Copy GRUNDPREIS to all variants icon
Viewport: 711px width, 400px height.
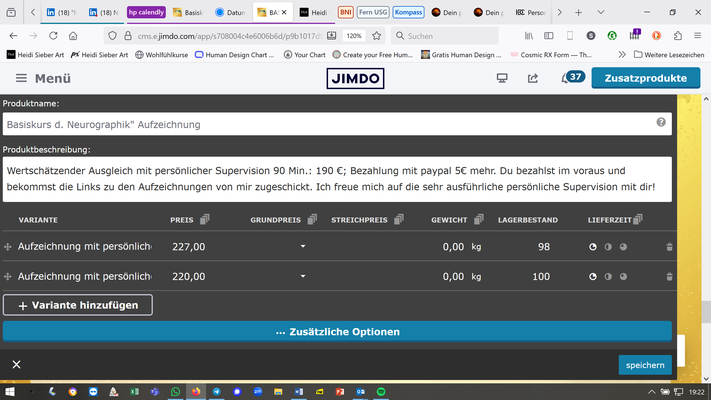tap(312, 220)
